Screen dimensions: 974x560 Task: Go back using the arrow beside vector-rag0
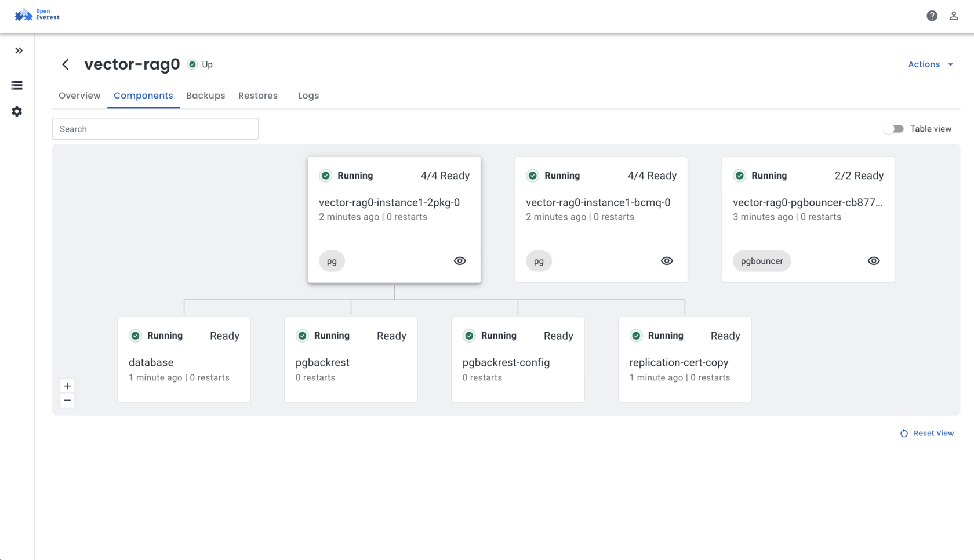(65, 64)
